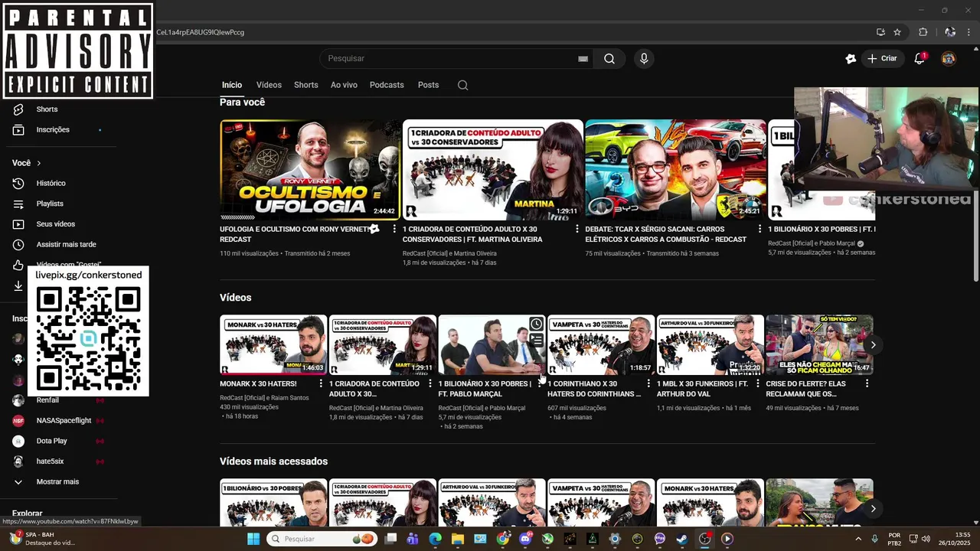The image size is (980, 551).
Task: Add hovered video to queue
Action: 536,341
